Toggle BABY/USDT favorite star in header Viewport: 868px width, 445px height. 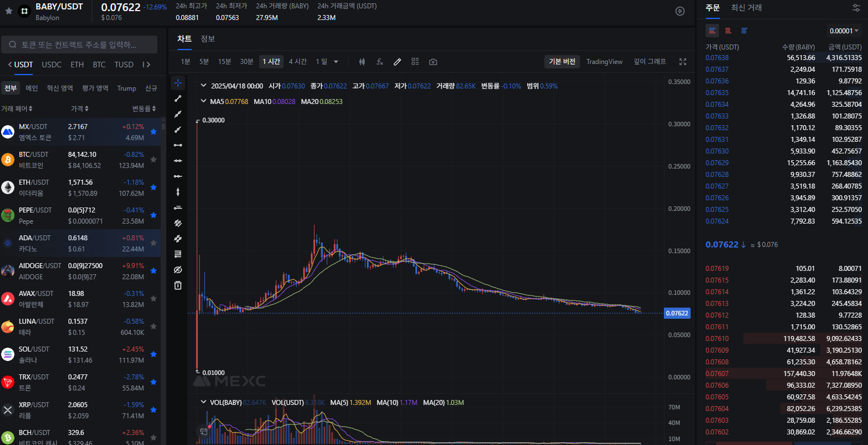click(x=9, y=11)
